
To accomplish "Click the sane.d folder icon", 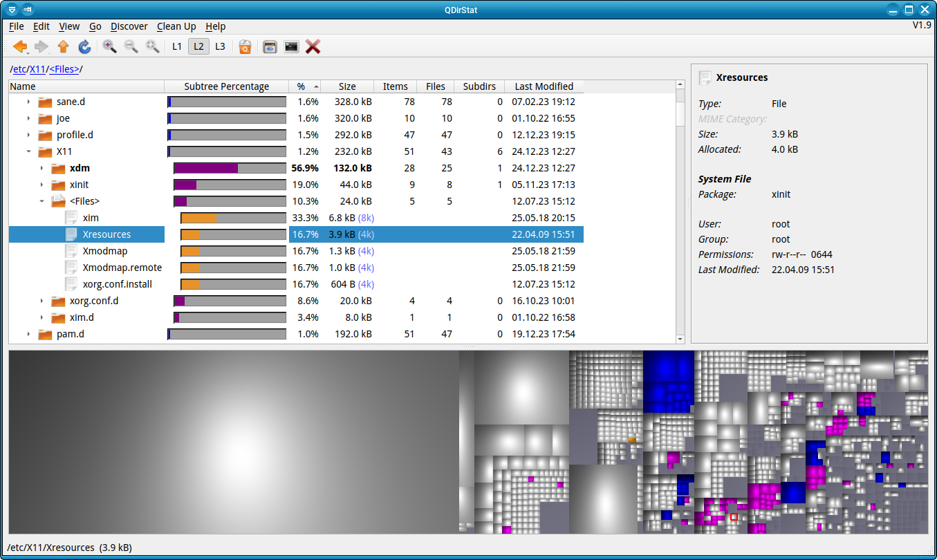I will 45,102.
